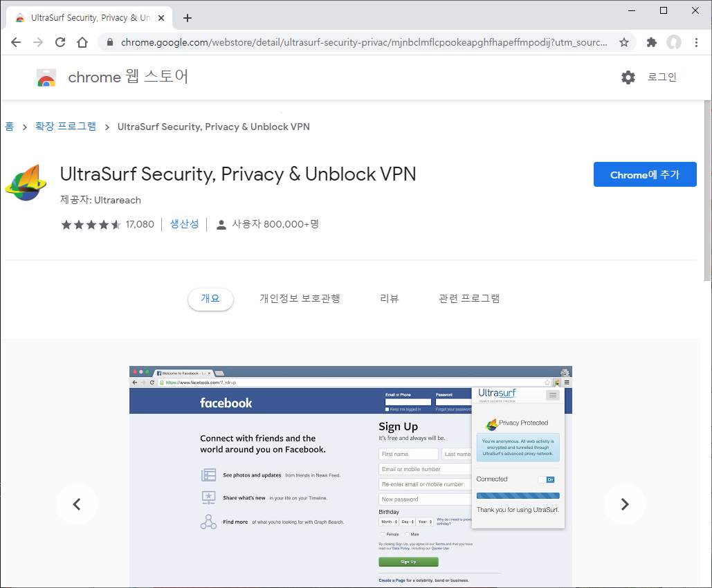
Task: Maximize the Chrome window
Action: point(664,10)
